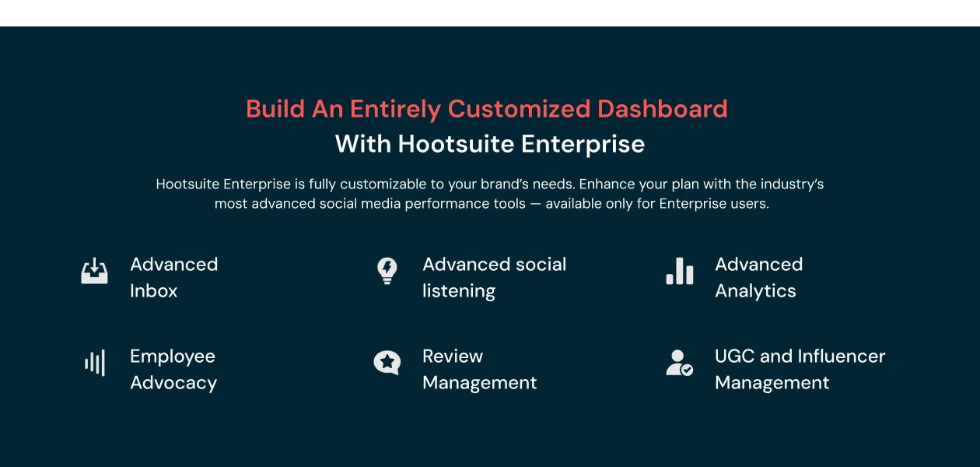Go to the Review Management label
Viewport: 980px width, 467px height.
tap(479, 369)
